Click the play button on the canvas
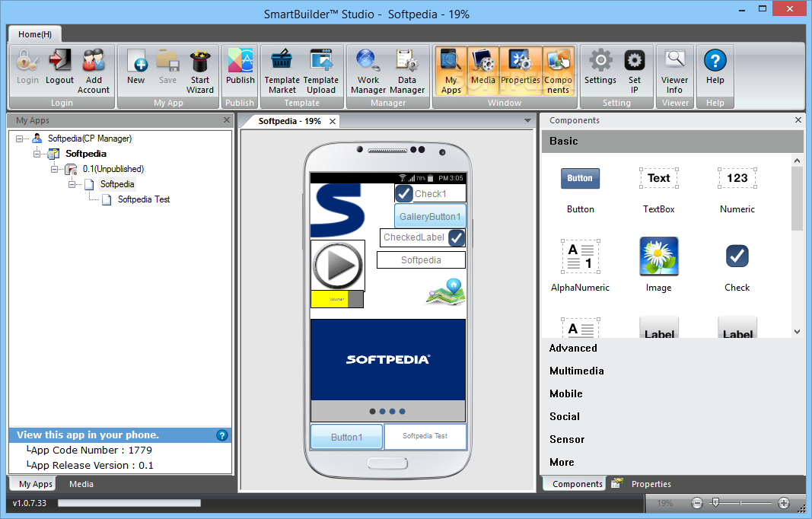This screenshot has width=812, height=519. pos(338,266)
